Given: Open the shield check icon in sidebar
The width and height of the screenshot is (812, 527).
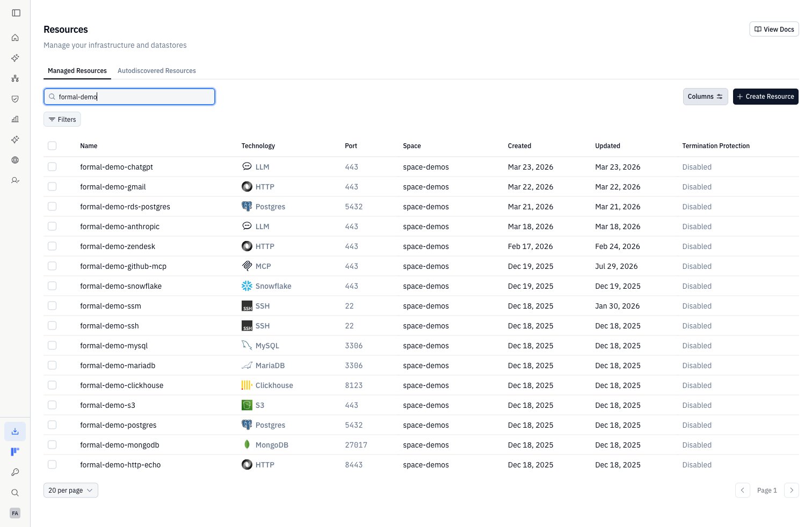Looking at the screenshot, I should click(x=15, y=99).
